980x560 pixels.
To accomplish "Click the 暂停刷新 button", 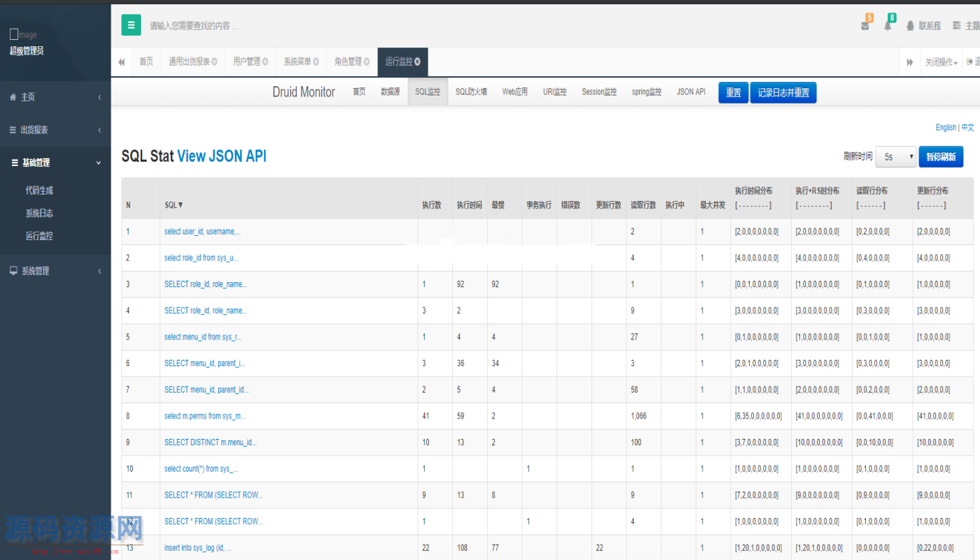I will point(941,157).
